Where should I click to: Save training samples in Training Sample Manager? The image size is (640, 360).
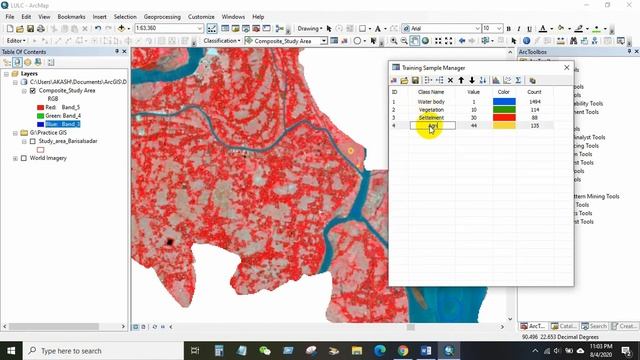coord(415,80)
